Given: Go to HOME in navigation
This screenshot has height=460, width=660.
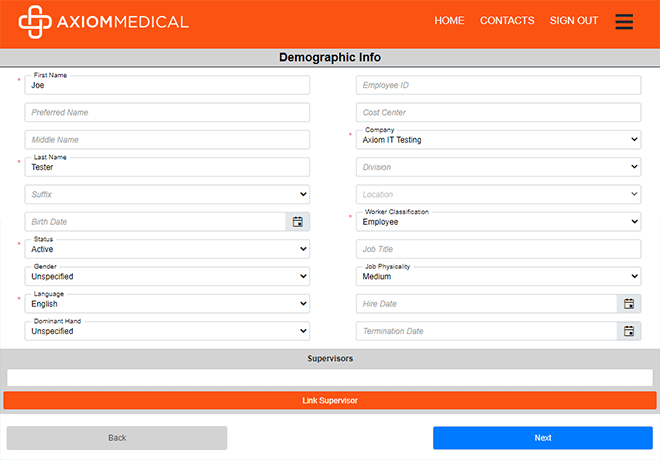Looking at the screenshot, I should (449, 21).
